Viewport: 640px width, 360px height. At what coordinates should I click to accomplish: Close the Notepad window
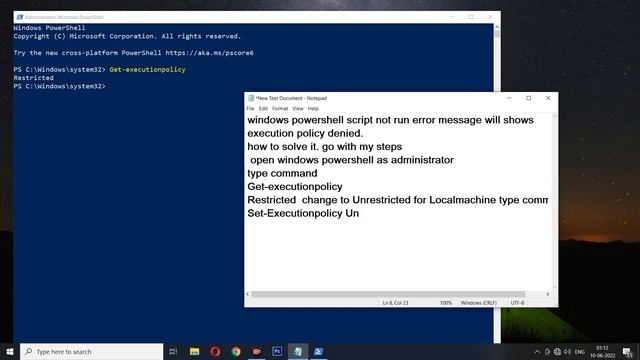point(548,98)
